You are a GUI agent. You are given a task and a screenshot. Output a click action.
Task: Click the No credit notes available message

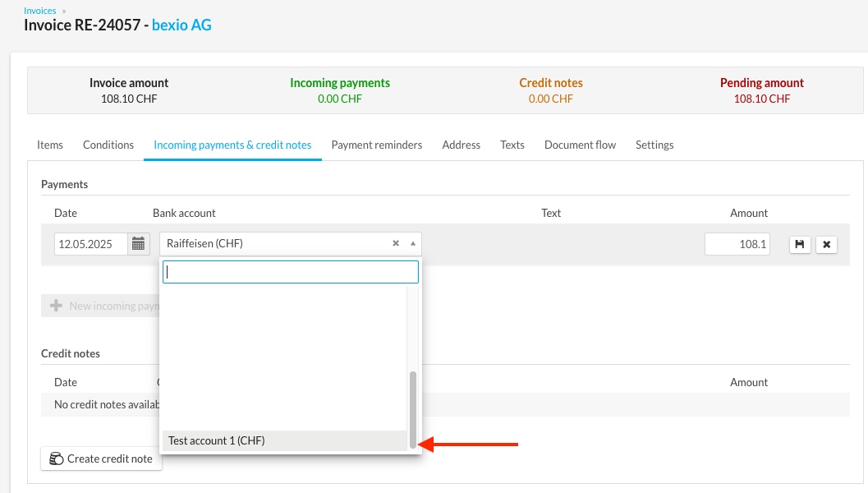coord(107,404)
